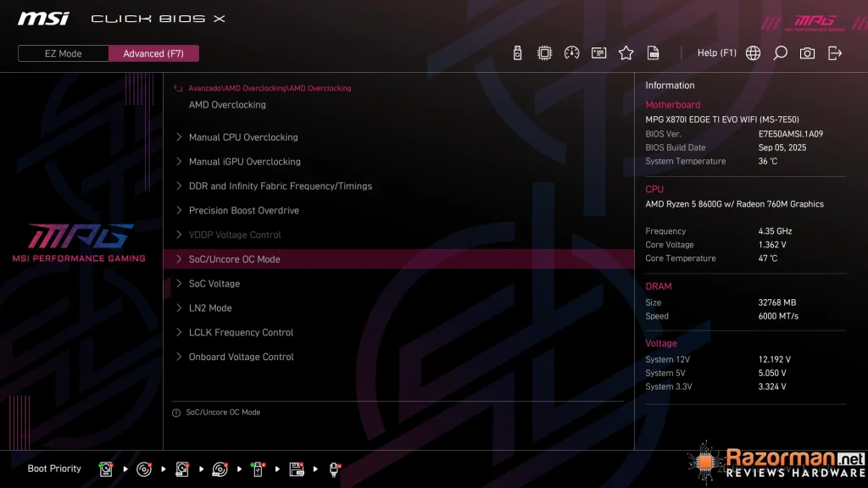Viewport: 868px width, 488px height.
Task: Click the 6000 MT/s DRAM speed value
Action: point(778,317)
